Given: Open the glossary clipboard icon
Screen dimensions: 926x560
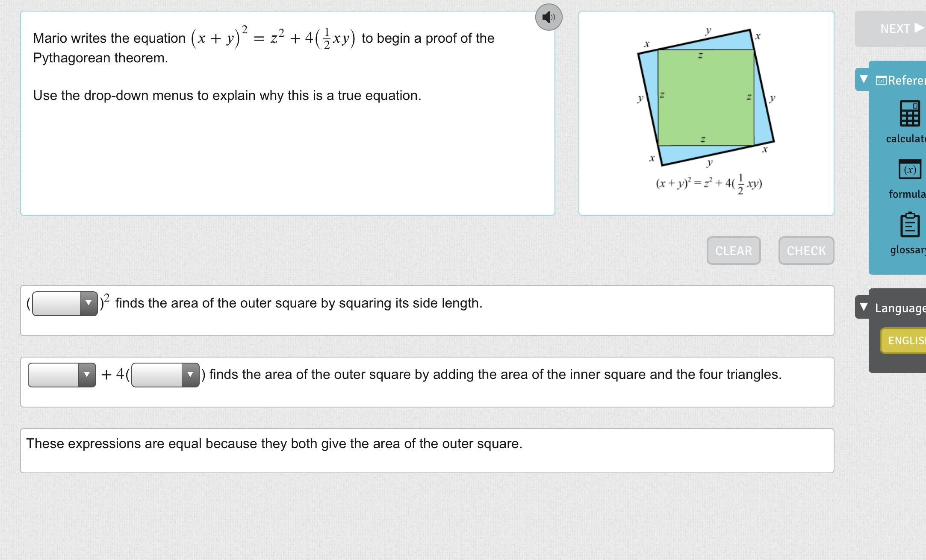Looking at the screenshot, I should [x=909, y=225].
